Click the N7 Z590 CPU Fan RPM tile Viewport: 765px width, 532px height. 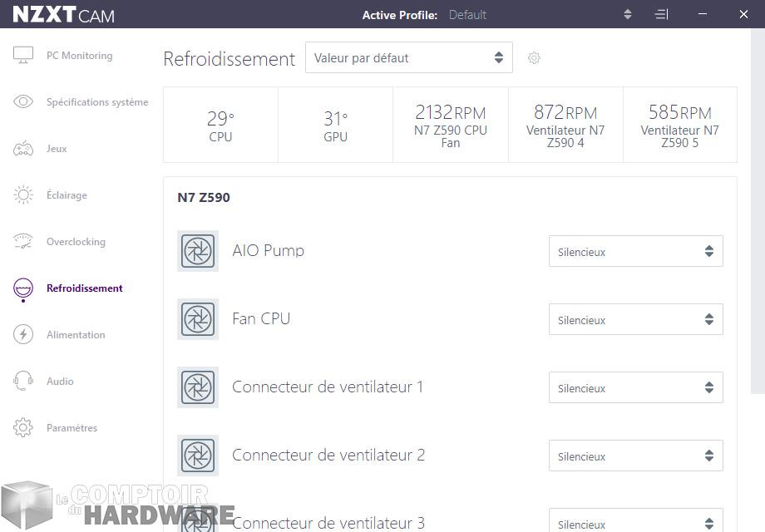(450, 125)
